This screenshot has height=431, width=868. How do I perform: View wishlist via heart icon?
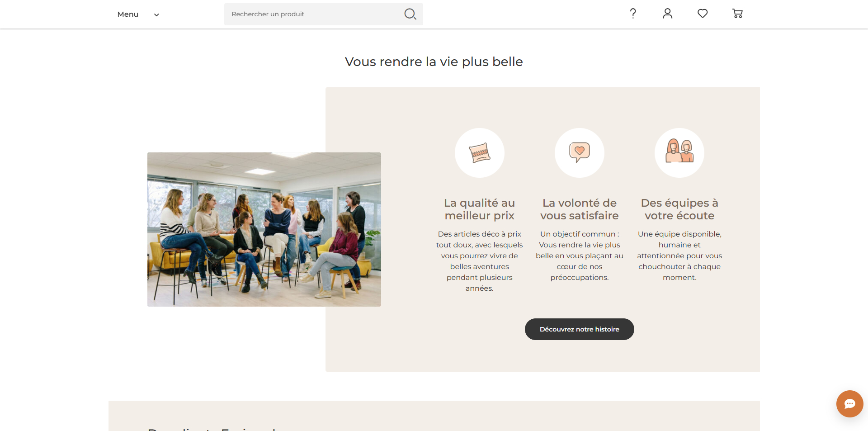(703, 14)
